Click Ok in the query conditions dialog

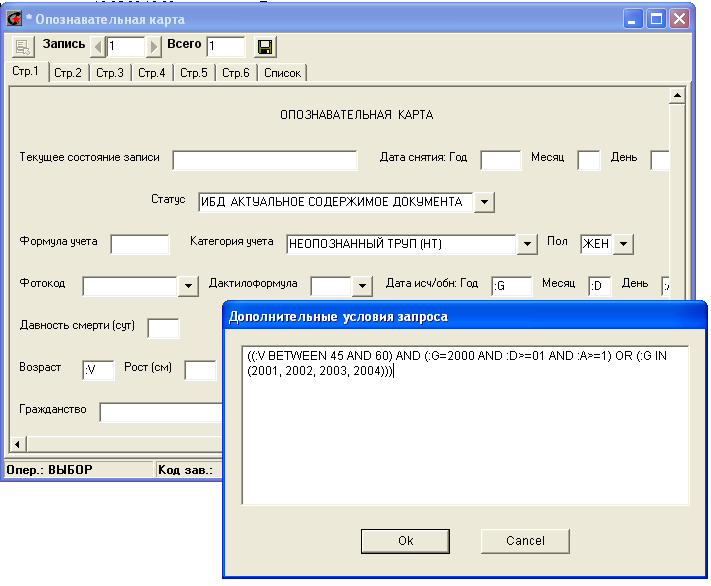coord(405,541)
